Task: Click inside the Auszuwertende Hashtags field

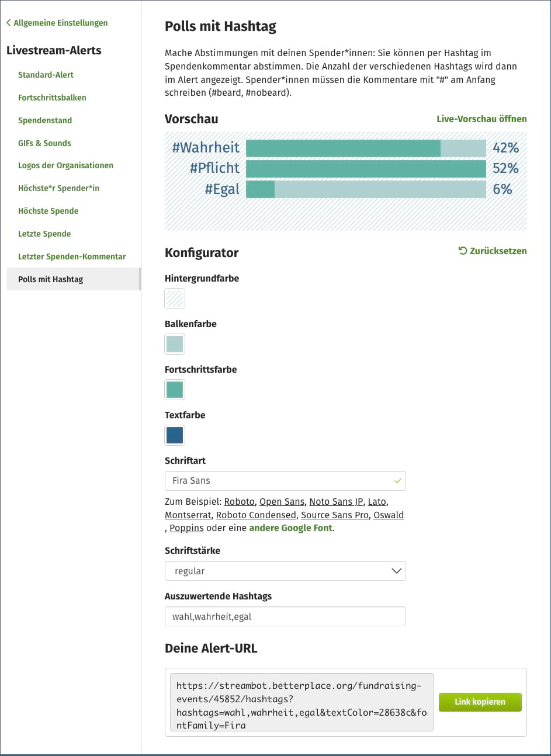Action: click(x=285, y=616)
